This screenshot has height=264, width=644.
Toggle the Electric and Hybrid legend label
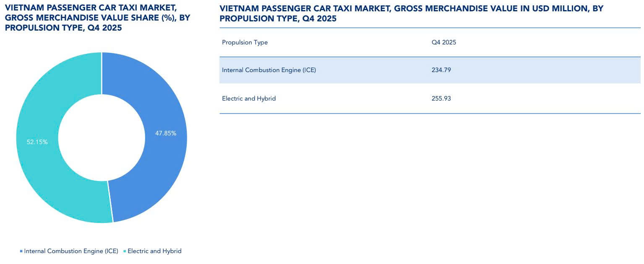pyautogui.click(x=154, y=251)
